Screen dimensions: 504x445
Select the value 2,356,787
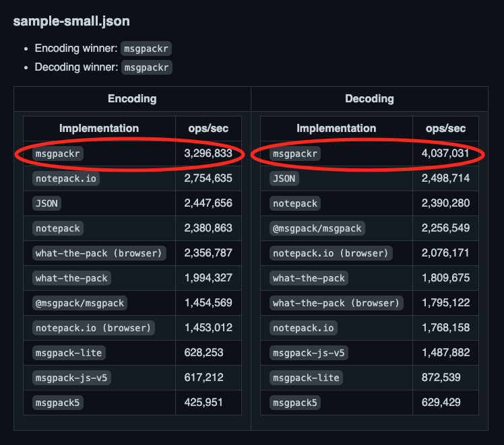pyautogui.click(x=208, y=253)
